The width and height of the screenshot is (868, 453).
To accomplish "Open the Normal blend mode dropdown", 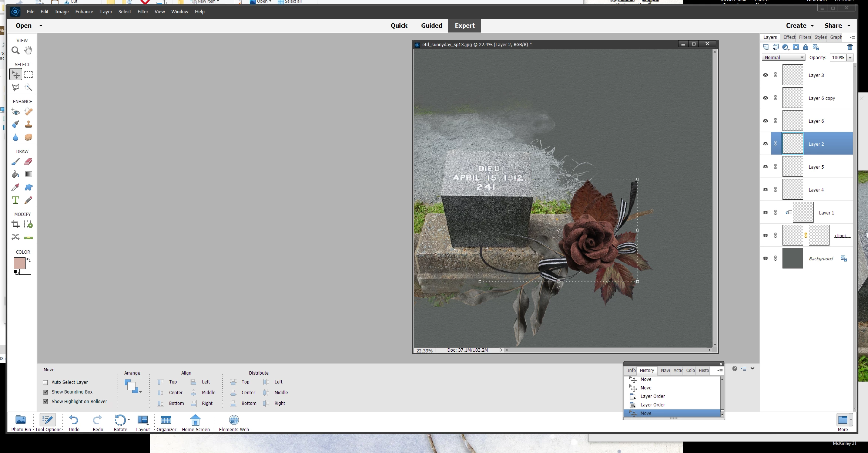I will point(783,57).
